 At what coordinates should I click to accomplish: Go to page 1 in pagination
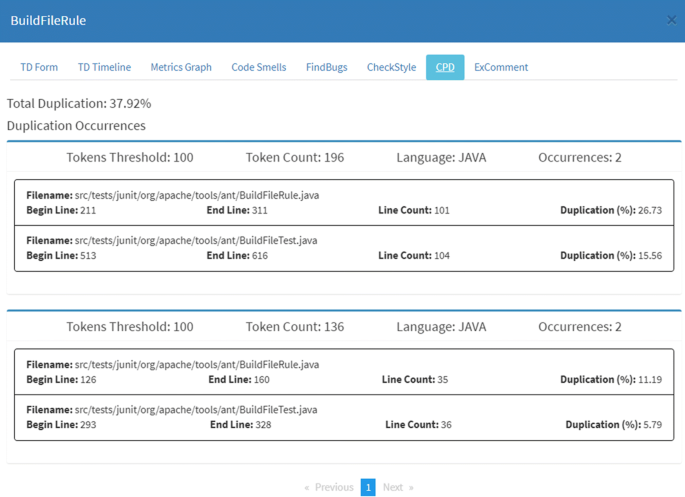point(368,487)
